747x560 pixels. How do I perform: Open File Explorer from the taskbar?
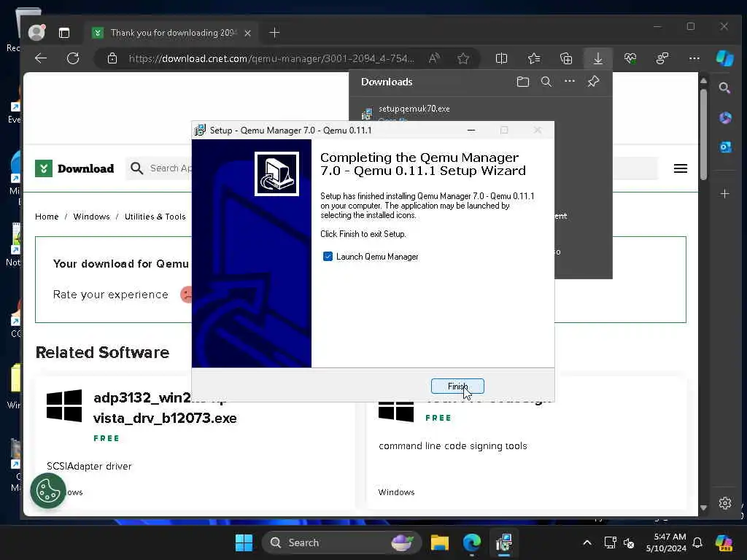[440, 542]
